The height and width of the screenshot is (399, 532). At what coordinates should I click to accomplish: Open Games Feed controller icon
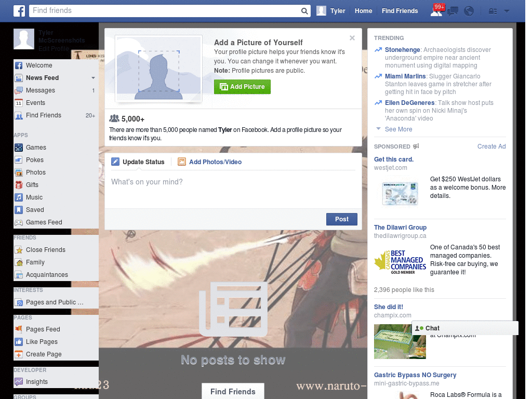(19, 222)
